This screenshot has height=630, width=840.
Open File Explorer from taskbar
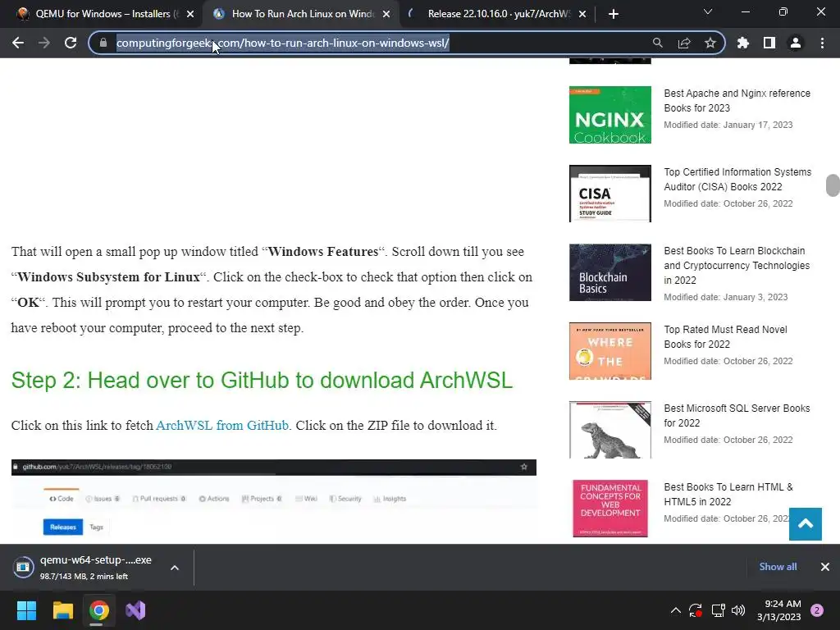[x=62, y=610]
